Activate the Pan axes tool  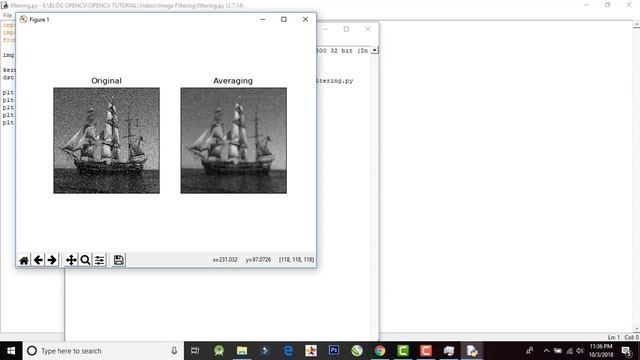pyautogui.click(x=71, y=260)
